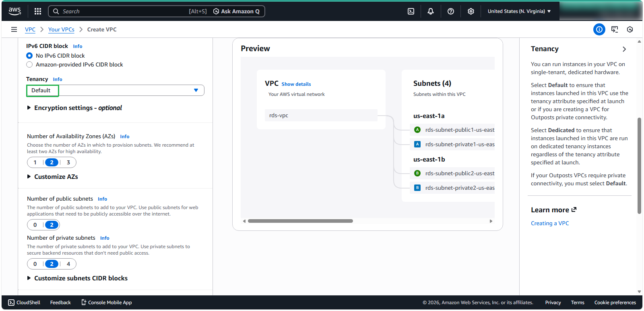Open Info for IPv6 CIDR block

pyautogui.click(x=78, y=46)
